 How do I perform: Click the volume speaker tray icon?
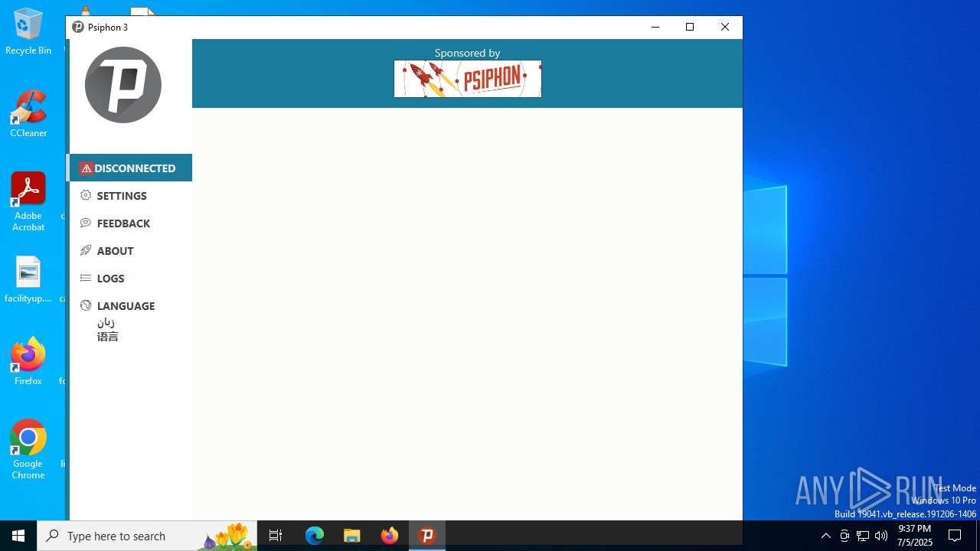pos(881,536)
